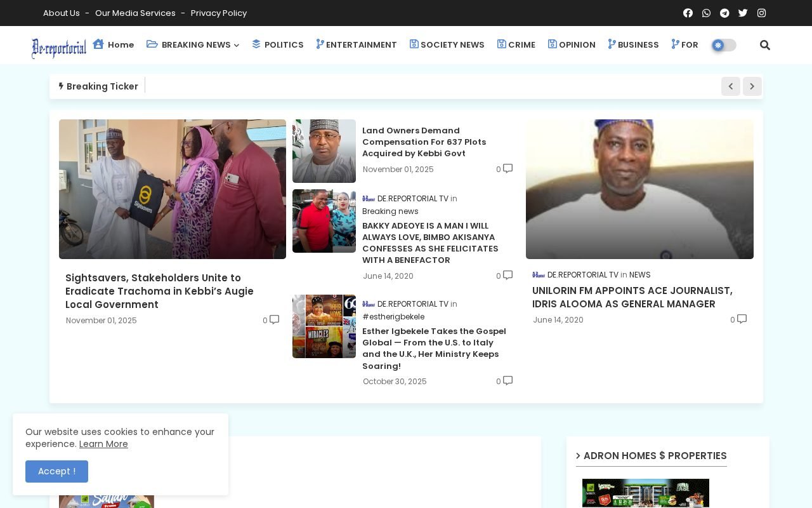Viewport: 812px width, 508px height.
Task: Open the Twitter social icon
Action: click(x=743, y=13)
